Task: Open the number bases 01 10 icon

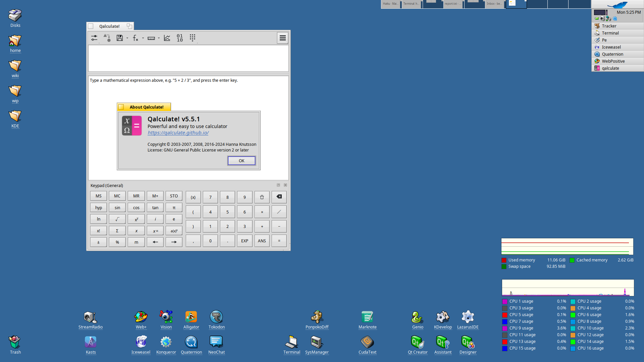Action: (180, 38)
